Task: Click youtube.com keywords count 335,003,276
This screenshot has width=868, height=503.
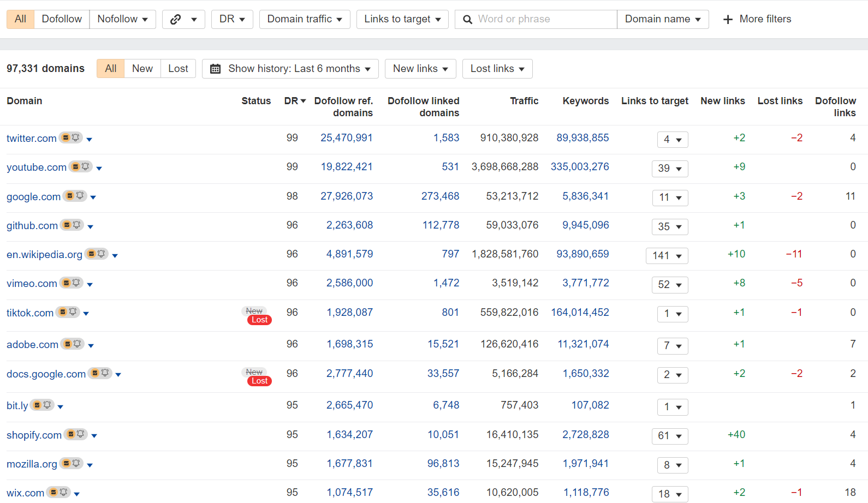Action: click(580, 167)
